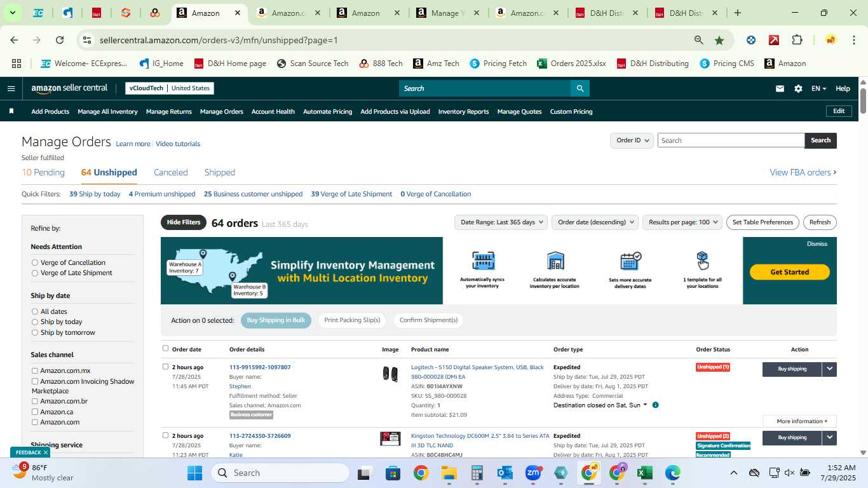Switch to the Canceled tab

tap(171, 172)
